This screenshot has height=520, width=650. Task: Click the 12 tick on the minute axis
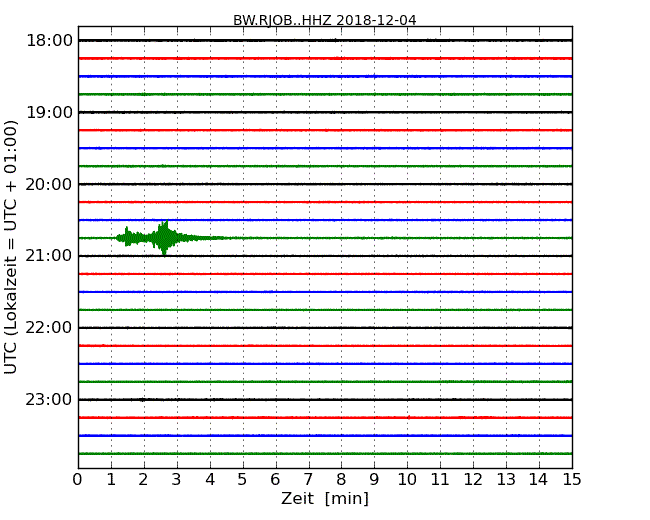pos(473,479)
